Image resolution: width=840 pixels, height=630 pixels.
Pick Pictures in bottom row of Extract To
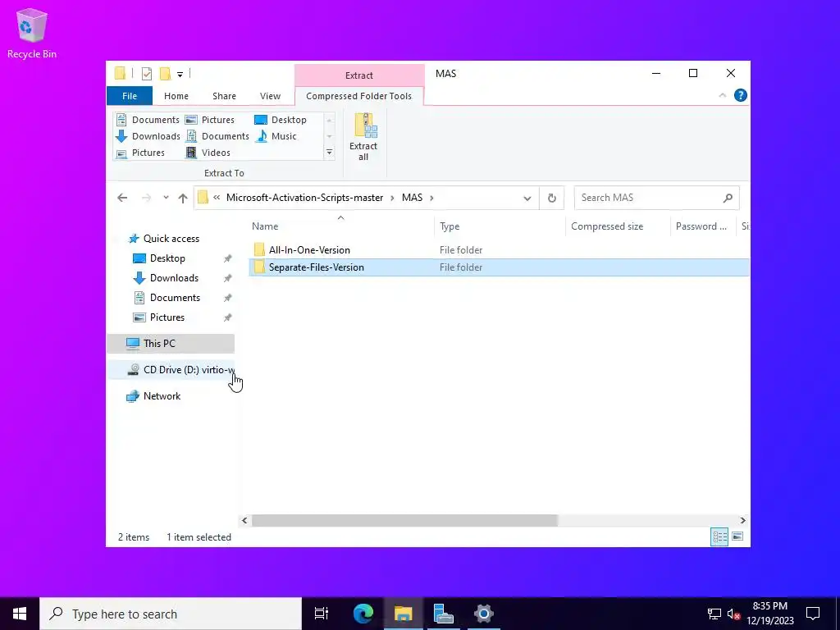pos(140,153)
